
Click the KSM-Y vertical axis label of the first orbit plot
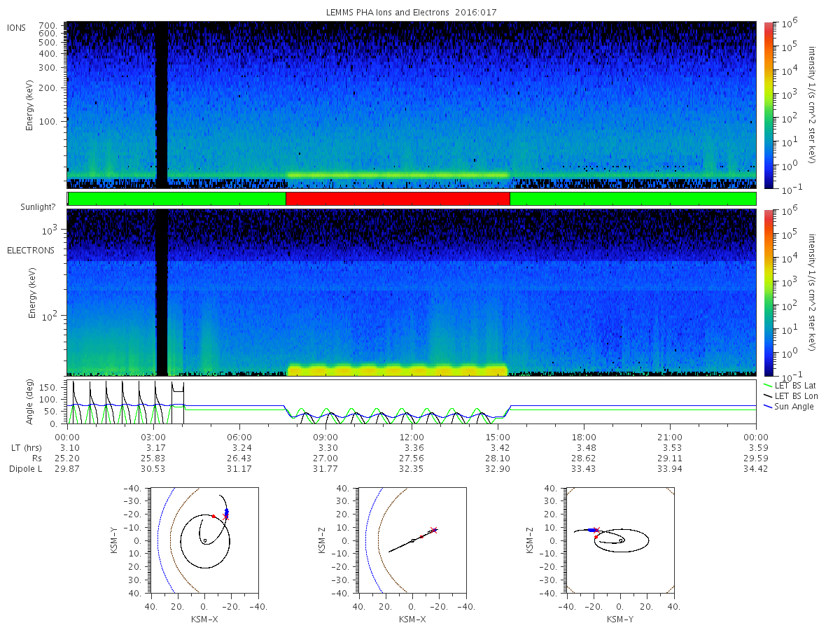click(x=114, y=540)
